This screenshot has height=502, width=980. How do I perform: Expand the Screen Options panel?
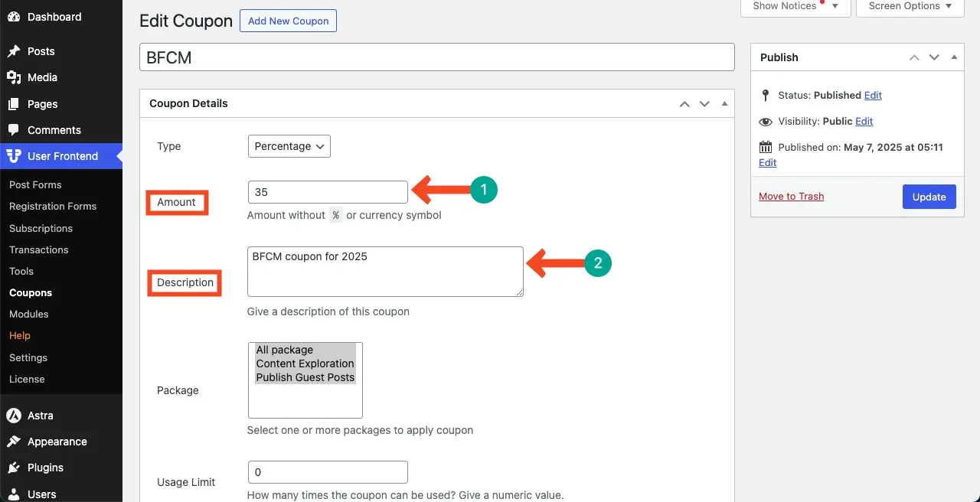[910, 6]
